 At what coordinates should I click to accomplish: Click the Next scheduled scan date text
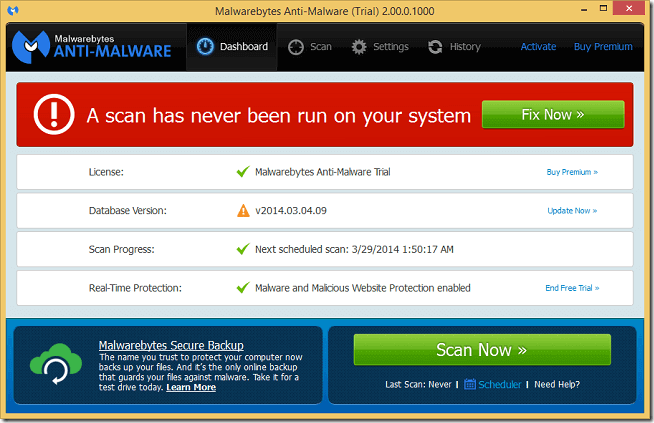pyautogui.click(x=354, y=249)
